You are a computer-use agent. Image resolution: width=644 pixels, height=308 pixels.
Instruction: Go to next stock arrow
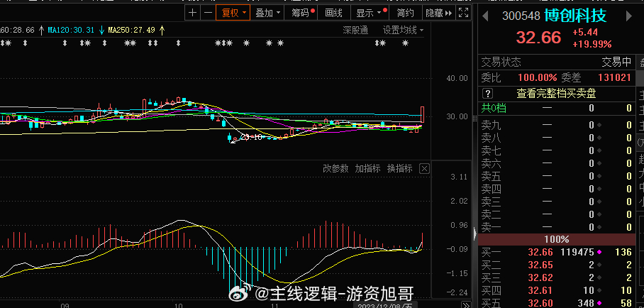(629, 16)
